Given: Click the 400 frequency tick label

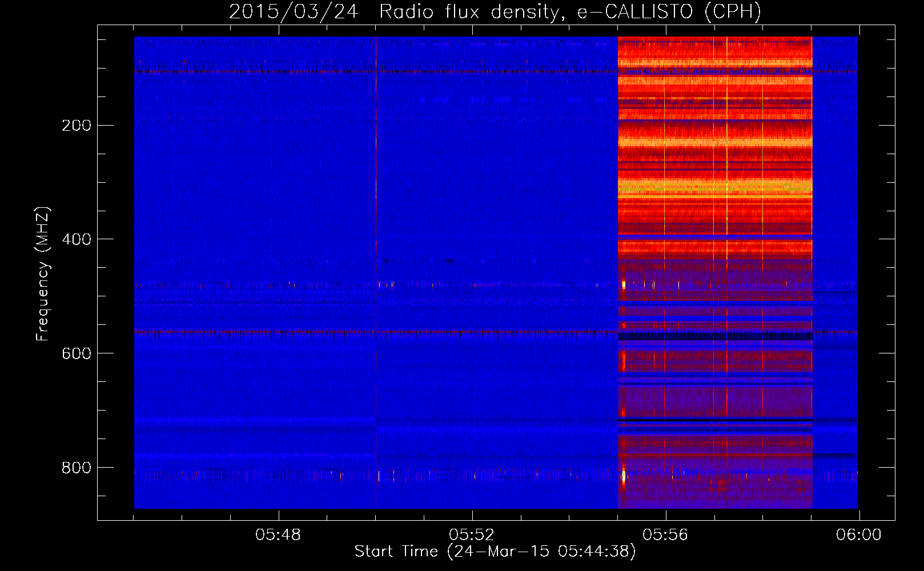Looking at the screenshot, I should (77, 239).
